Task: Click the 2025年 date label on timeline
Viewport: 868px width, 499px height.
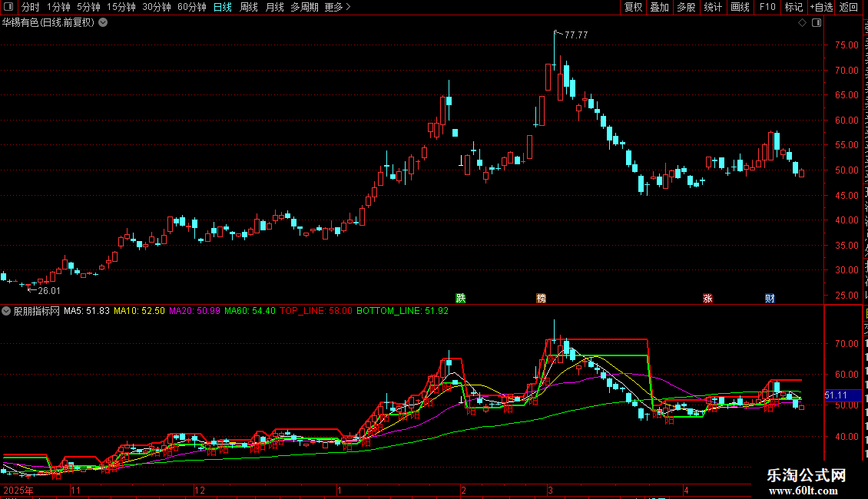Action: [18, 490]
